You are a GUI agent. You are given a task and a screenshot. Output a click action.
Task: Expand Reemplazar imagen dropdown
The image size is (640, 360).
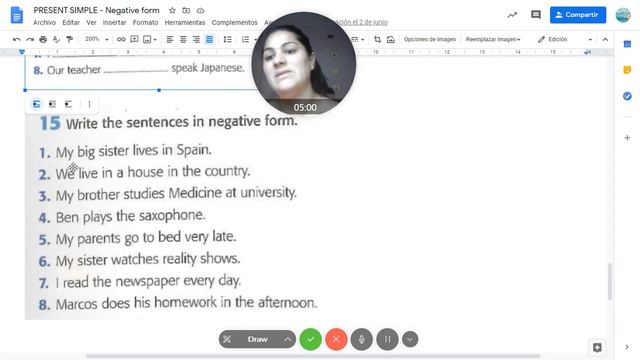tap(493, 40)
